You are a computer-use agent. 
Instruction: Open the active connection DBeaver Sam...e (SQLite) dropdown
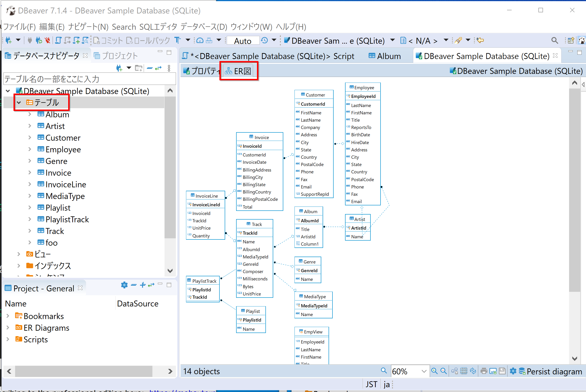pos(392,40)
